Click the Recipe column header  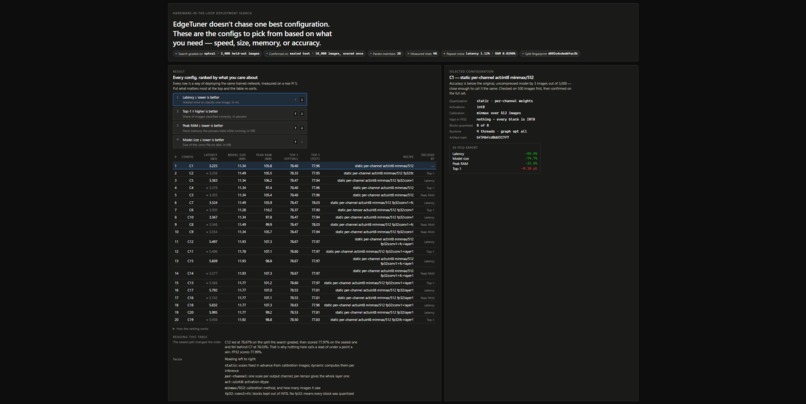(408, 157)
